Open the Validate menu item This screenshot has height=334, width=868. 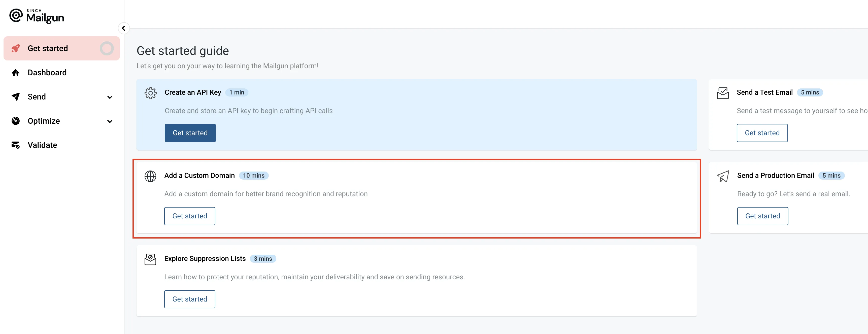[43, 145]
